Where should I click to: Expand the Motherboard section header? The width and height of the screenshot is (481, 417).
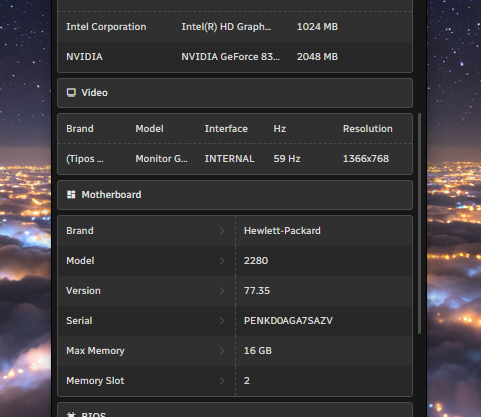click(x=235, y=195)
